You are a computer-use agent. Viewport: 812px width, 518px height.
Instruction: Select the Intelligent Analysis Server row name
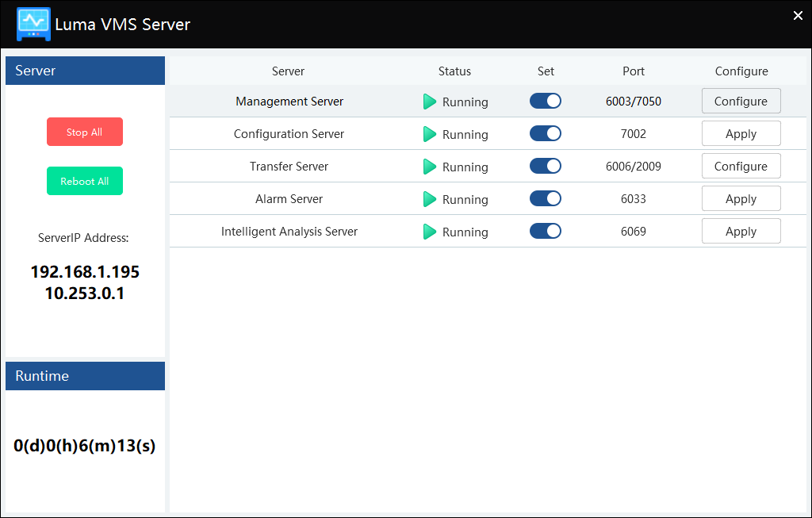[289, 232]
